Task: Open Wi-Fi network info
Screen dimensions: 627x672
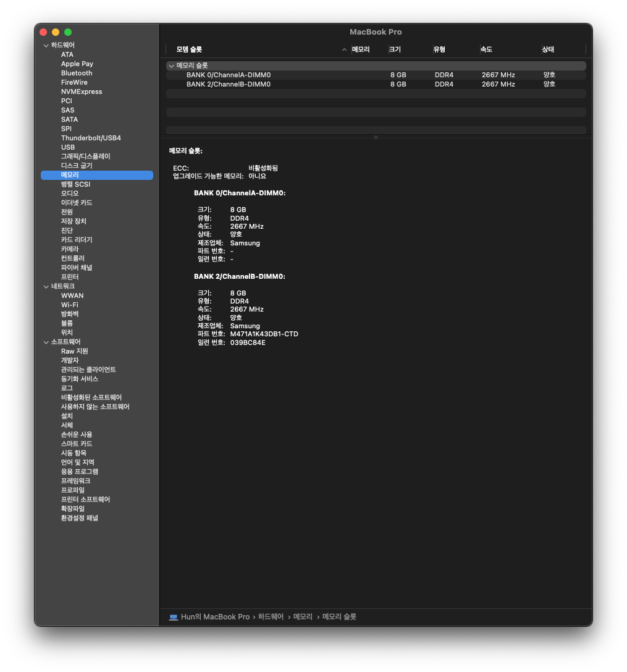Action: [x=70, y=305]
